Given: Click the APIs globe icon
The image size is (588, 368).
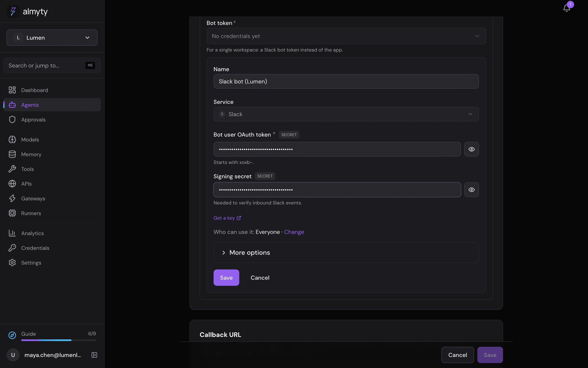Looking at the screenshot, I should 12,184.
